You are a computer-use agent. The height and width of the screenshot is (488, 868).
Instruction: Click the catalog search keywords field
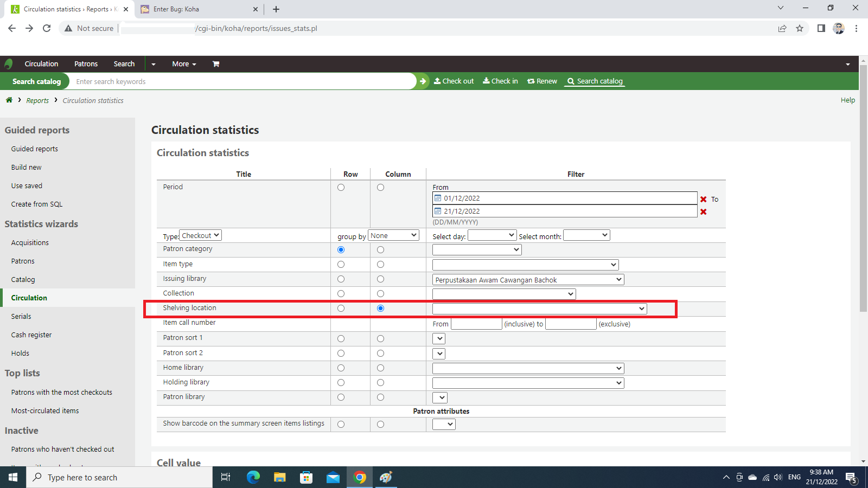click(244, 81)
